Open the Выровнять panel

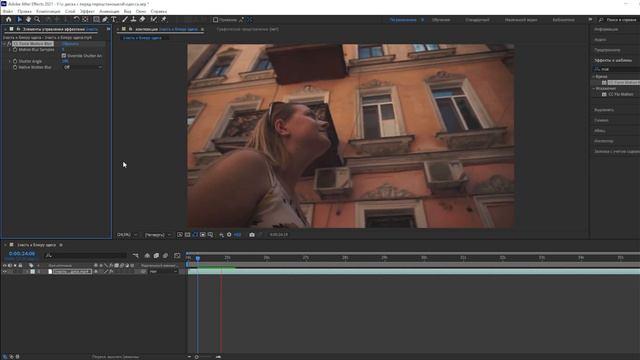(604, 110)
